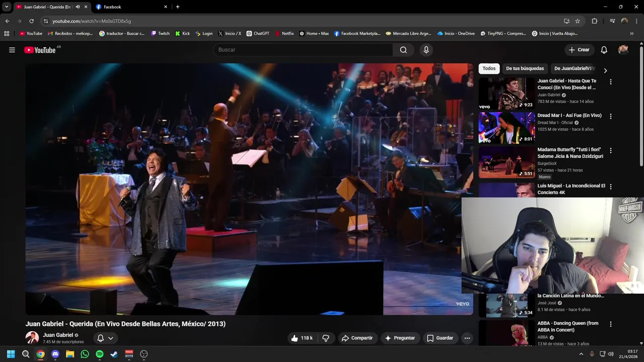
Task: Open Discord from the taskbar
Action: tap(55, 354)
